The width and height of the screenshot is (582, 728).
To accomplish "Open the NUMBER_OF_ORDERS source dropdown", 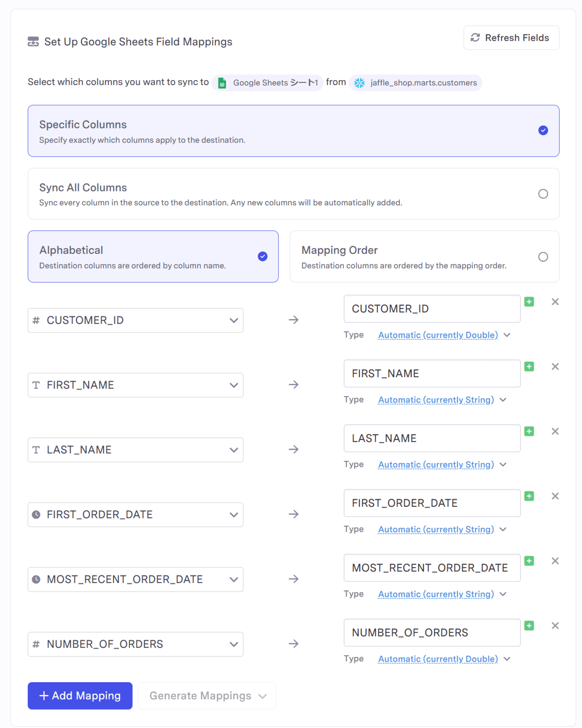I will click(x=135, y=644).
